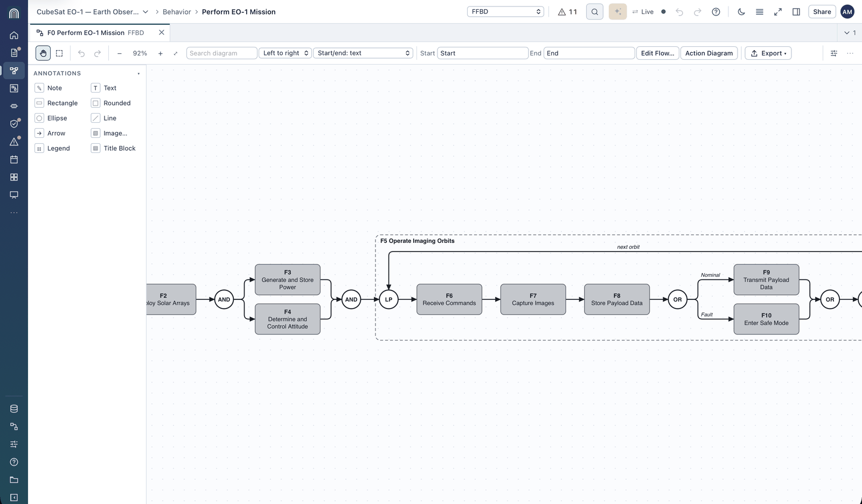Expand CubeSat EO-1 project chevron
This screenshot has width=862, height=504.
(x=145, y=12)
